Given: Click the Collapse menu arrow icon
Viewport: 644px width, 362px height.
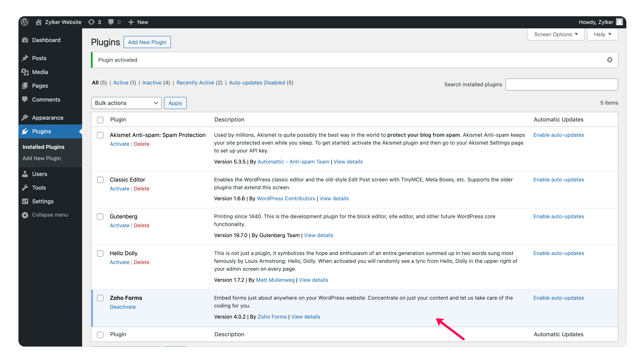Looking at the screenshot, I should coord(25,215).
